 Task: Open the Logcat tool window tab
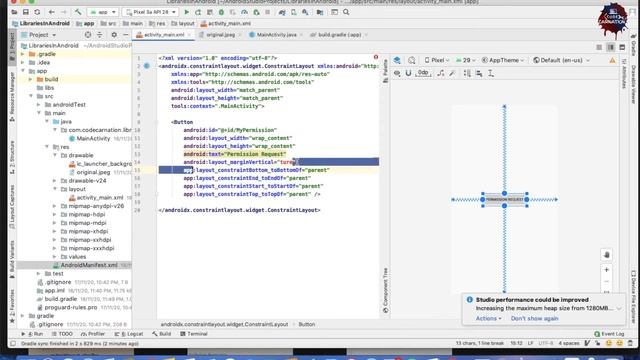[129, 334]
